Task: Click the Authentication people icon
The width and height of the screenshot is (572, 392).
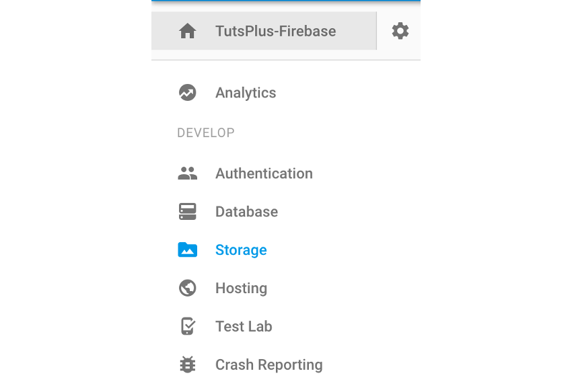Action: tap(187, 173)
